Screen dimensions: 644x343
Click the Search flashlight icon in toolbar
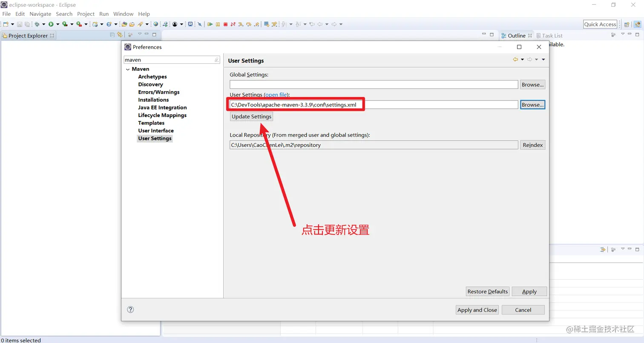click(x=140, y=24)
